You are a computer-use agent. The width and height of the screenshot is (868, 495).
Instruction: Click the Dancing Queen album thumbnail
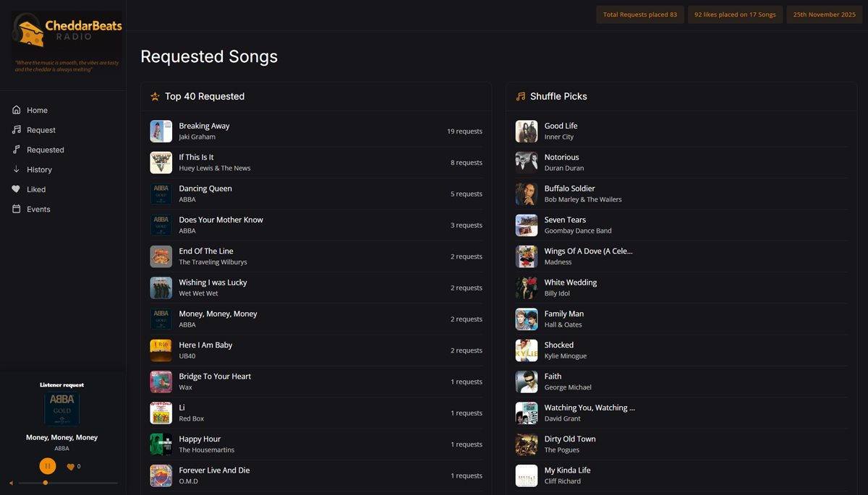coord(161,194)
